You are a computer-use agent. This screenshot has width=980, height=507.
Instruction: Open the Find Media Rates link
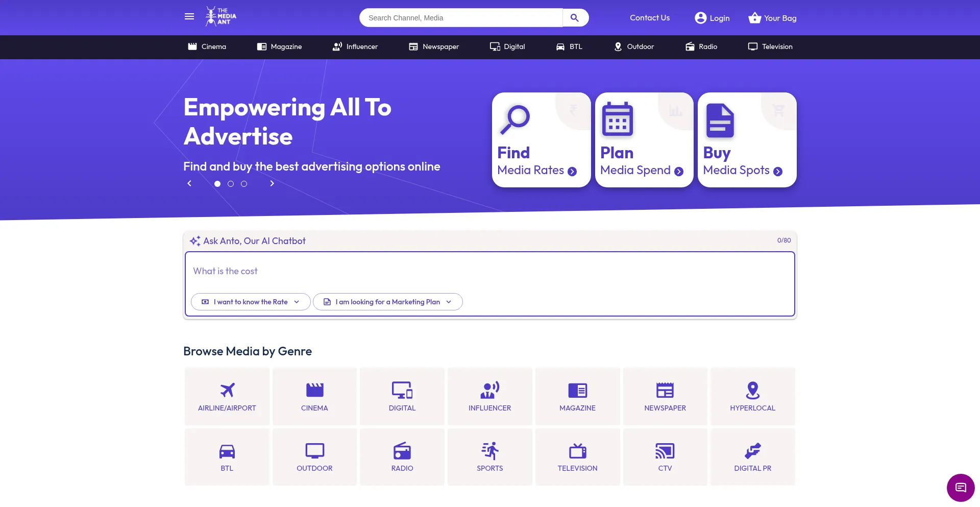point(541,140)
